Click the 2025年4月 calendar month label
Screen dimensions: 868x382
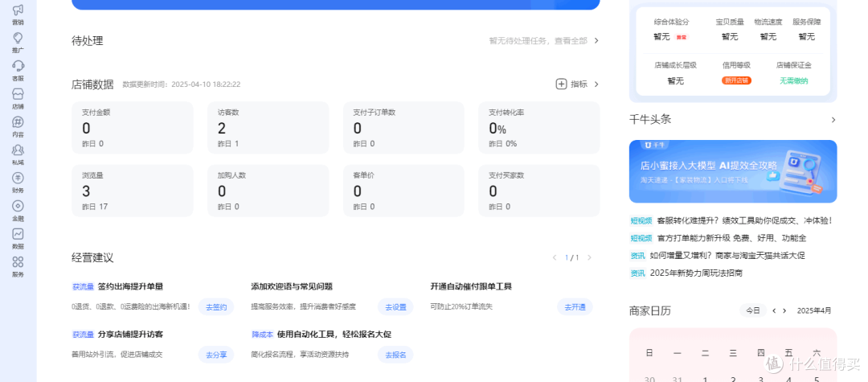(813, 310)
